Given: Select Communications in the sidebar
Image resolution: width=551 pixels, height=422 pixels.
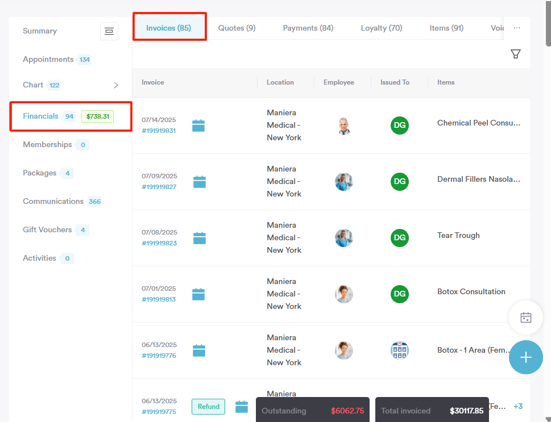Looking at the screenshot, I should pos(53,201).
